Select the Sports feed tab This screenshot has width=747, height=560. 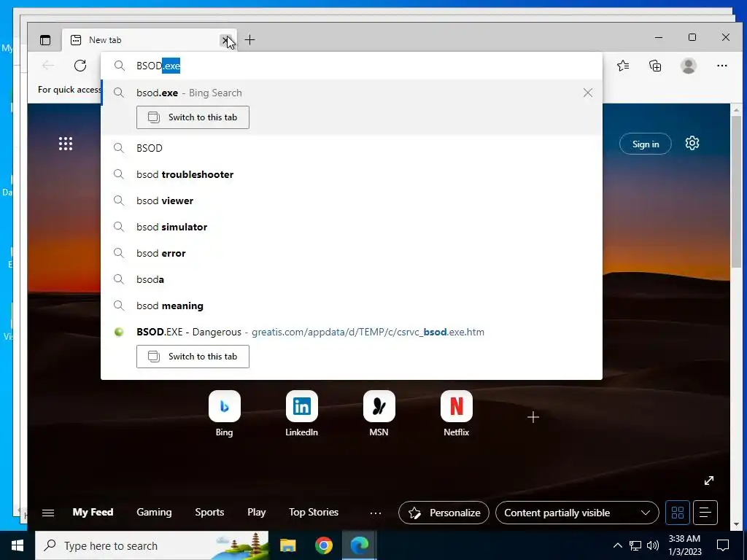[209, 513]
